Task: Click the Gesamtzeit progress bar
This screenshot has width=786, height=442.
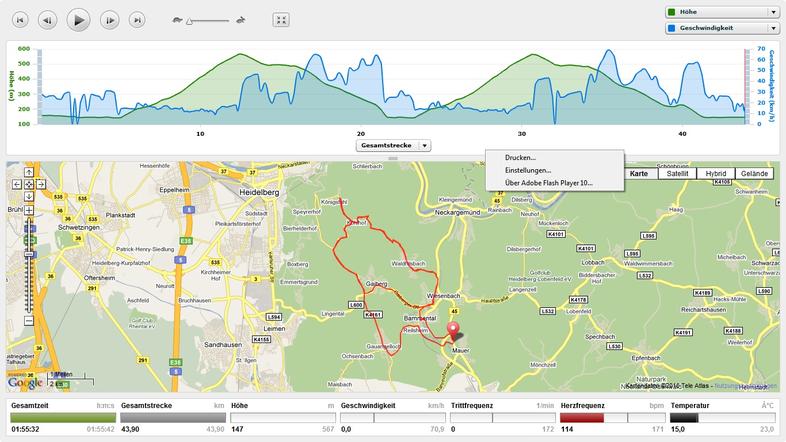Action: [63, 417]
